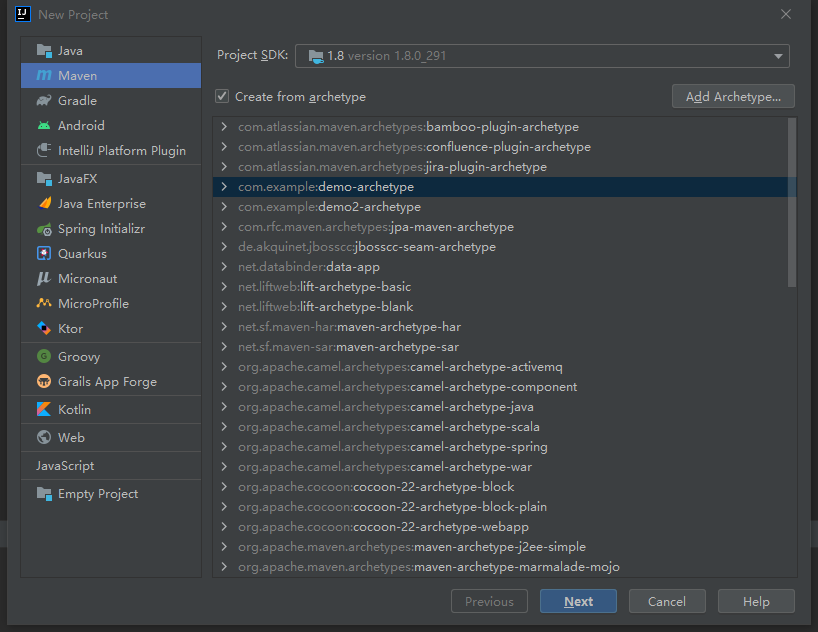Pick the Grails App Forge icon

pyautogui.click(x=43, y=382)
